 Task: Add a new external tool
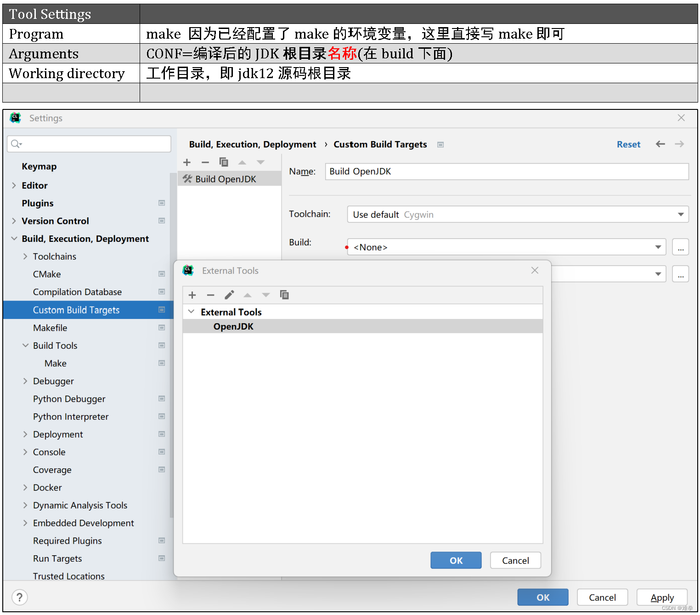pos(192,295)
